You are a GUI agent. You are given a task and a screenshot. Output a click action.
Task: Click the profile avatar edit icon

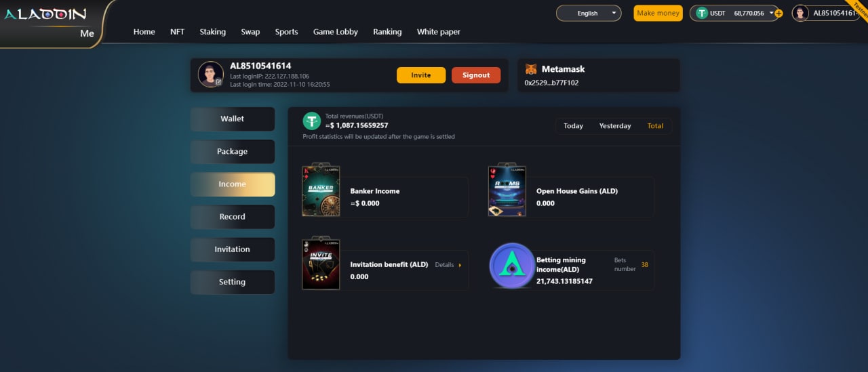pos(218,82)
